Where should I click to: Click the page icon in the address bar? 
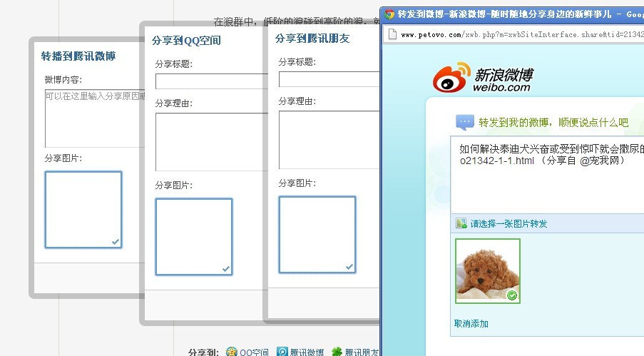[x=393, y=34]
